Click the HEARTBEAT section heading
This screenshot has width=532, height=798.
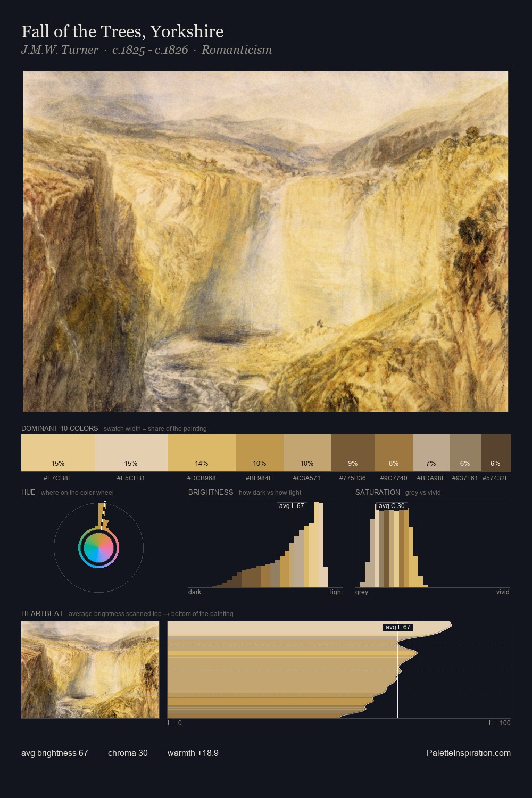[x=42, y=613]
